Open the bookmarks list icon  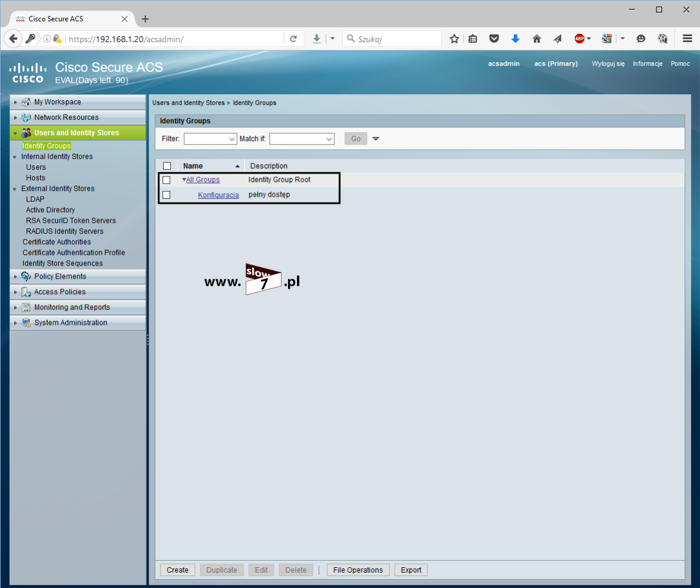point(473,39)
